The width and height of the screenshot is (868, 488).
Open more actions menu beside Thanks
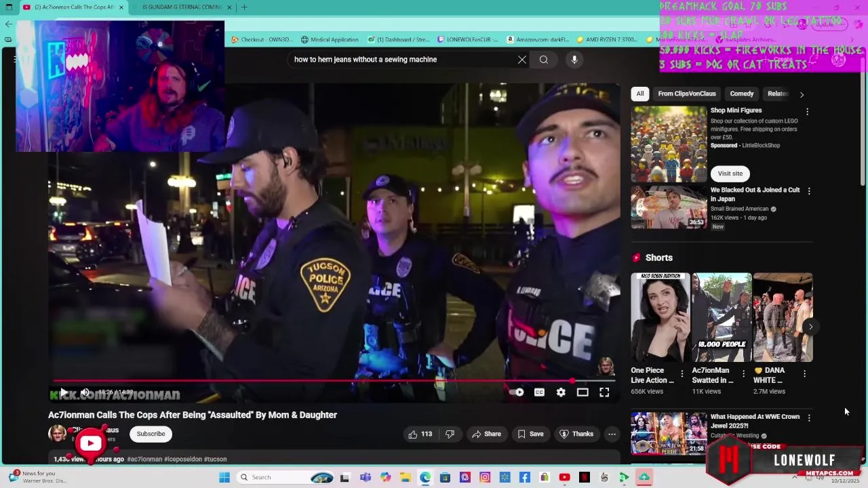pos(612,434)
